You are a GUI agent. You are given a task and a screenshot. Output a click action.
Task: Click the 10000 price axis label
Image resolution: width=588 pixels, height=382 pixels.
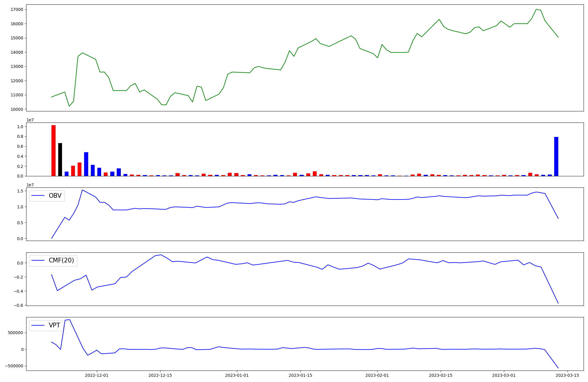[16, 109]
